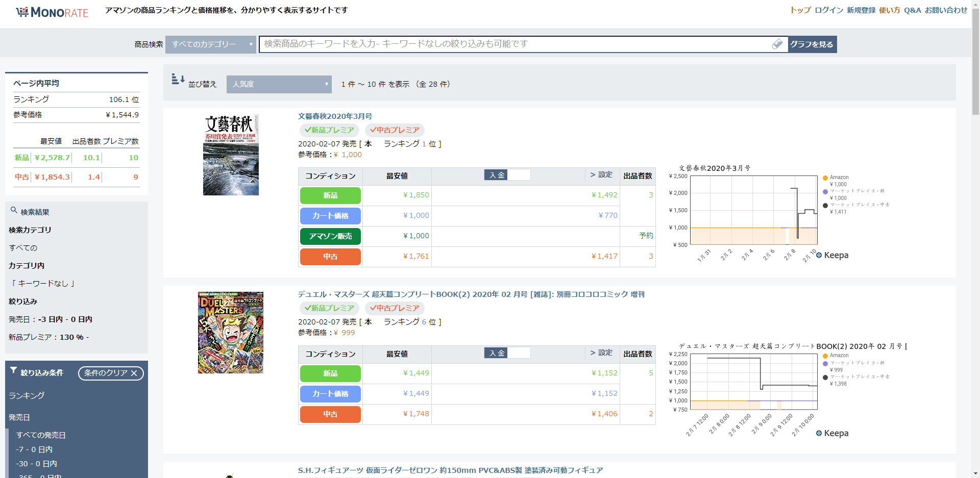Click 中古 lowest price ¥1,854.3 in averages
The height and width of the screenshot is (478, 980).
pos(52,177)
